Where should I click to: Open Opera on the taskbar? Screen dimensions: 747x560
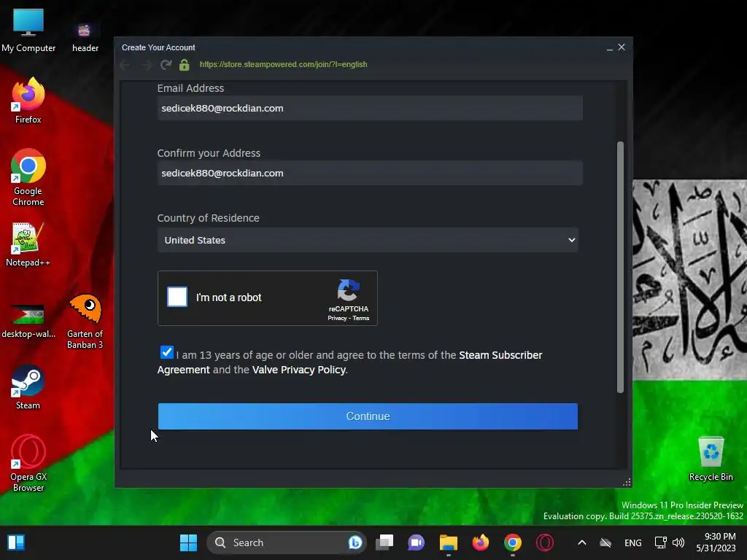point(544,542)
